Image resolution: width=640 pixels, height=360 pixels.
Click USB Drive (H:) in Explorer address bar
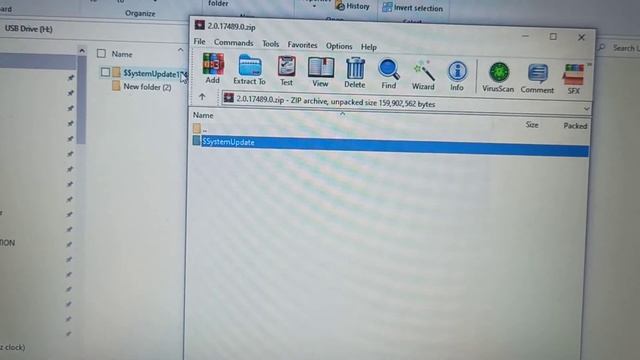29,29
